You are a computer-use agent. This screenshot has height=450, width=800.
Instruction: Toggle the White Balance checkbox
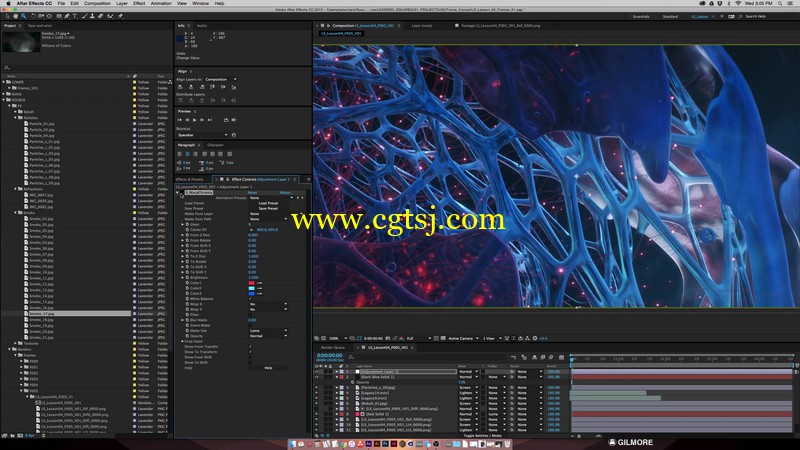coord(250,299)
